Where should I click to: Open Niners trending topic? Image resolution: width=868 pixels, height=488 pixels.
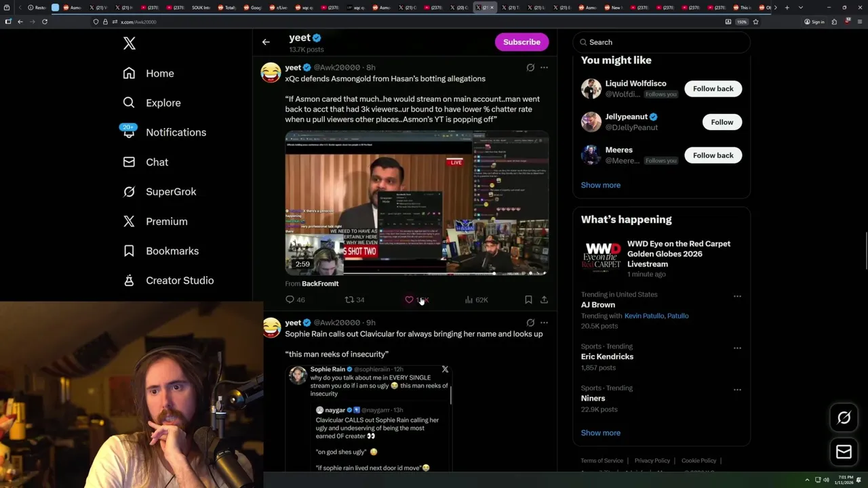pyautogui.click(x=593, y=399)
